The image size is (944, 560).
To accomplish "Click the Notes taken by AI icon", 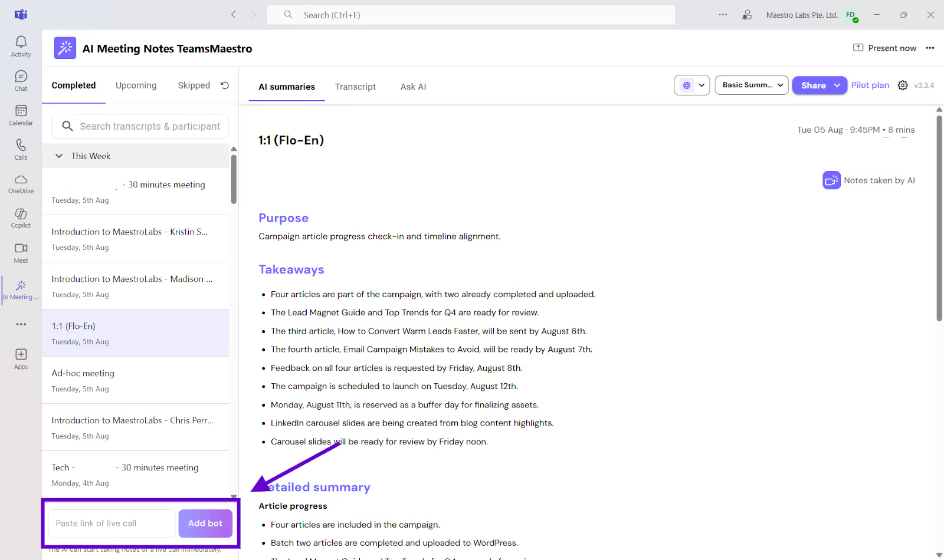I will pyautogui.click(x=831, y=180).
